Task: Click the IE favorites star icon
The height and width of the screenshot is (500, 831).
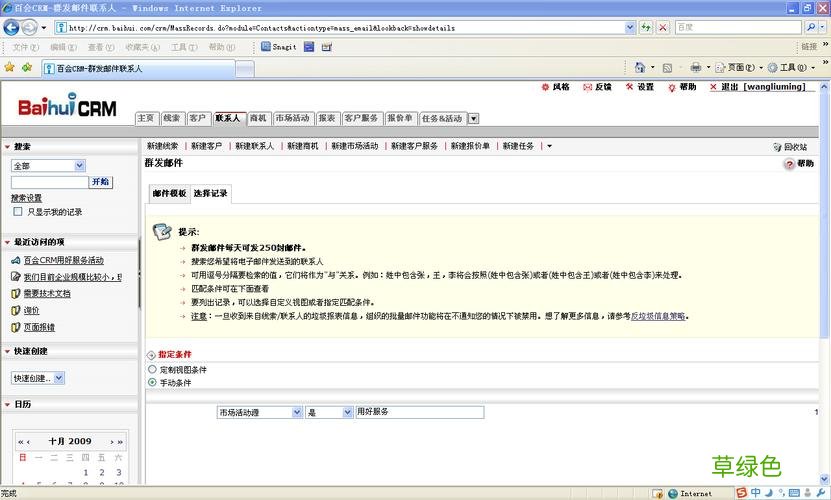Action: (9, 68)
